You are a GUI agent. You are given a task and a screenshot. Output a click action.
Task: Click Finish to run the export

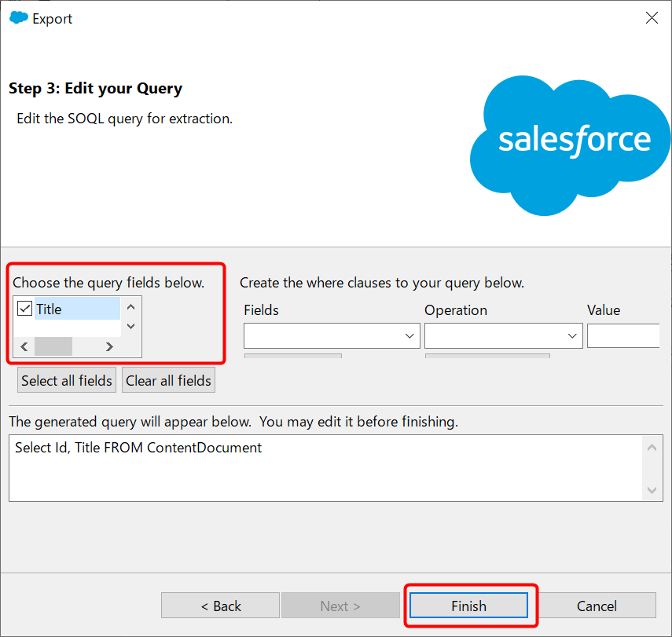468,606
